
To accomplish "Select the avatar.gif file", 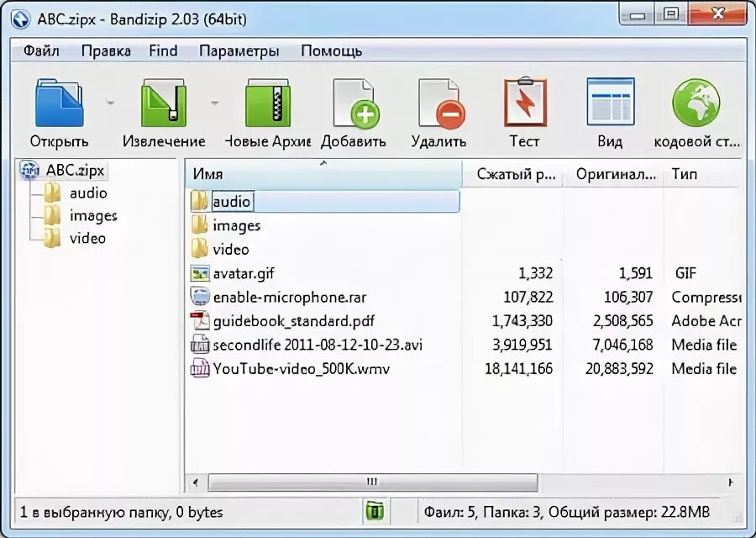I will (x=244, y=273).
